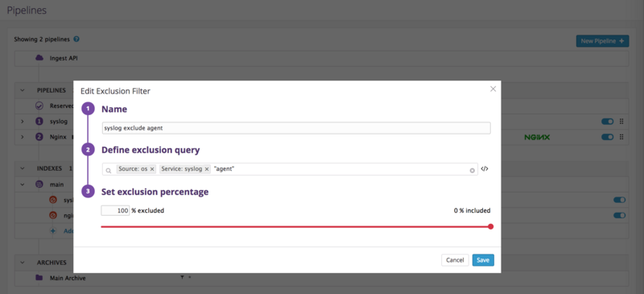Viewport: 644px width, 294px height.
Task: Click the number 1 badge for syslog
Action: [x=39, y=122]
